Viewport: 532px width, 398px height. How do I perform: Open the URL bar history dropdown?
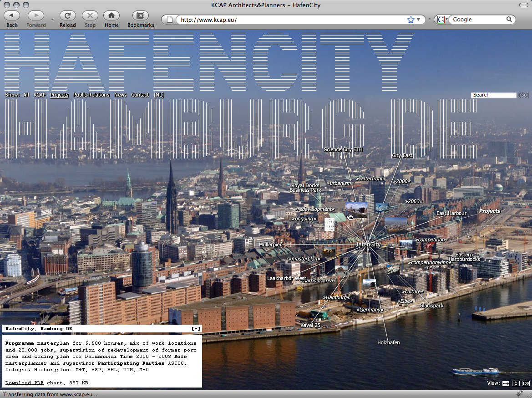[419, 20]
